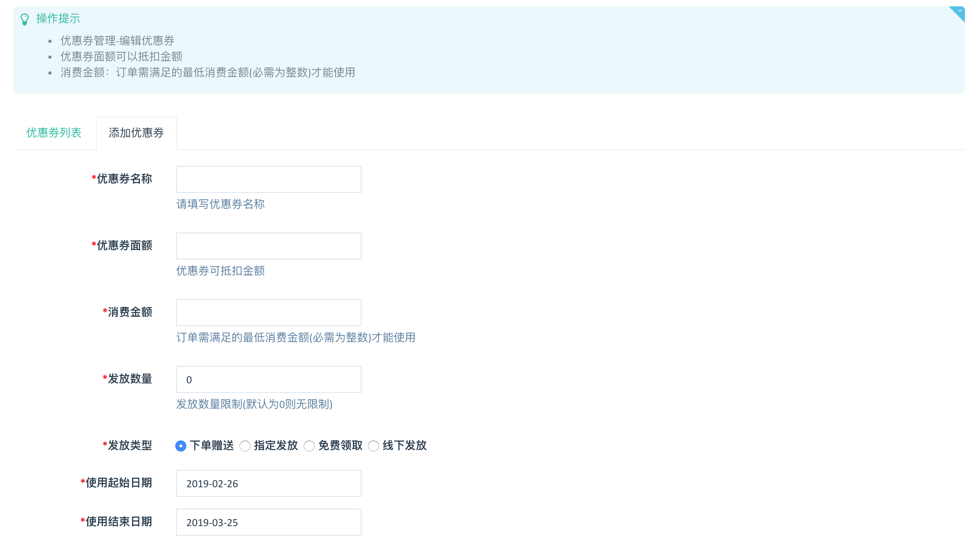This screenshot has height=542, width=980.
Task: Pick the 线下发放 radio option
Action: click(373, 446)
